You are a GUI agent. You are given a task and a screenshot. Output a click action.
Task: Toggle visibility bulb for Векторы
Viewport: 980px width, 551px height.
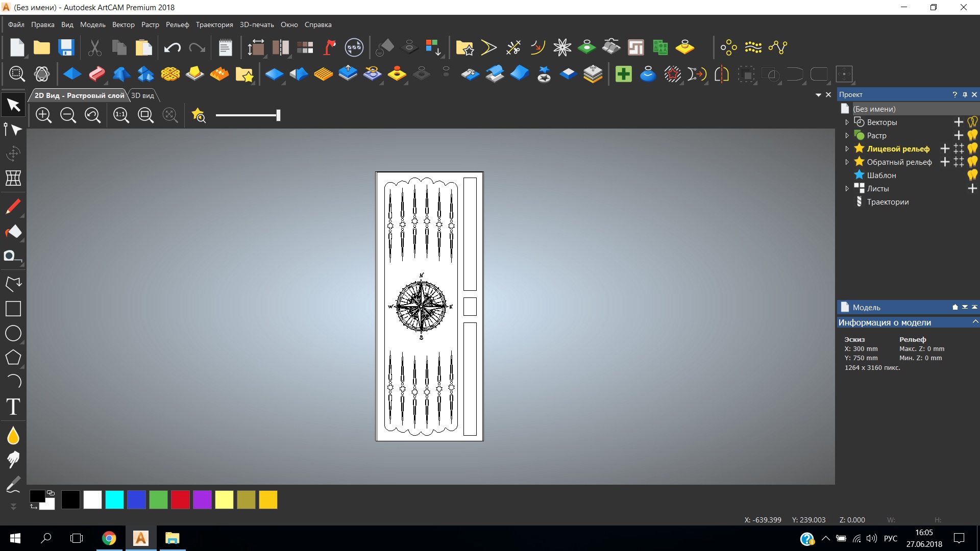click(972, 122)
